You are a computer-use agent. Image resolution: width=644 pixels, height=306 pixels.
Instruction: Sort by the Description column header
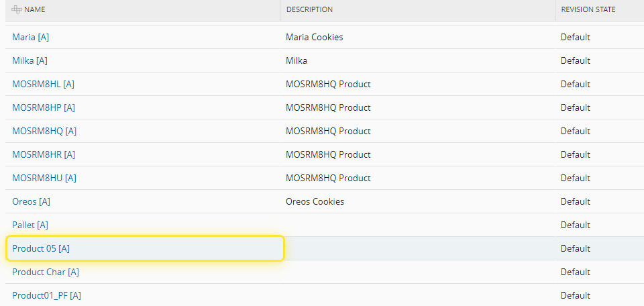point(309,9)
